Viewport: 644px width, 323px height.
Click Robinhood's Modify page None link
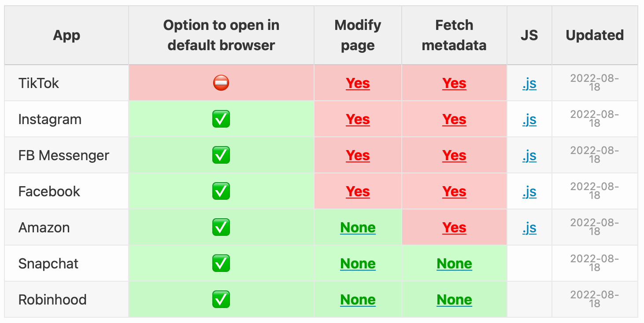(x=358, y=300)
